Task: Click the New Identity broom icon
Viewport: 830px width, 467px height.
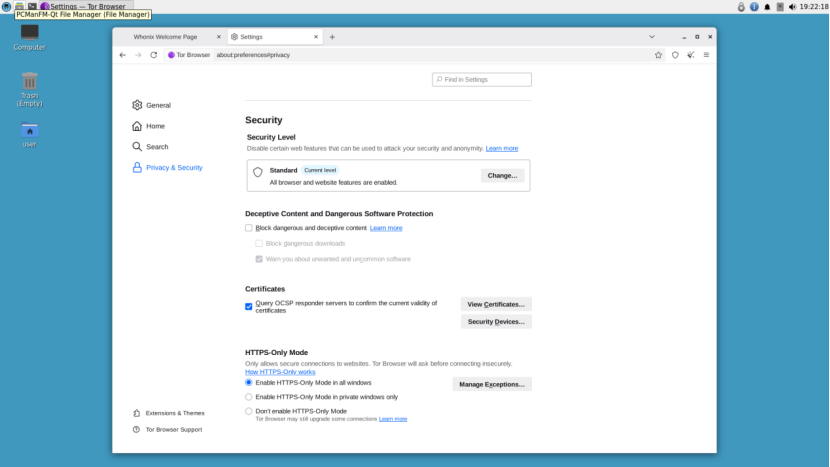Action: tap(691, 55)
